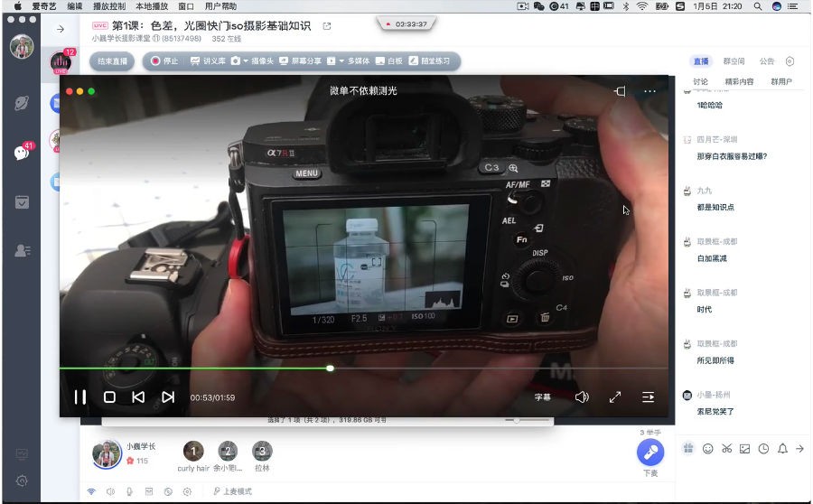The image size is (813, 504).
Task: Click the 停止 stop recording button
Action: (164, 61)
